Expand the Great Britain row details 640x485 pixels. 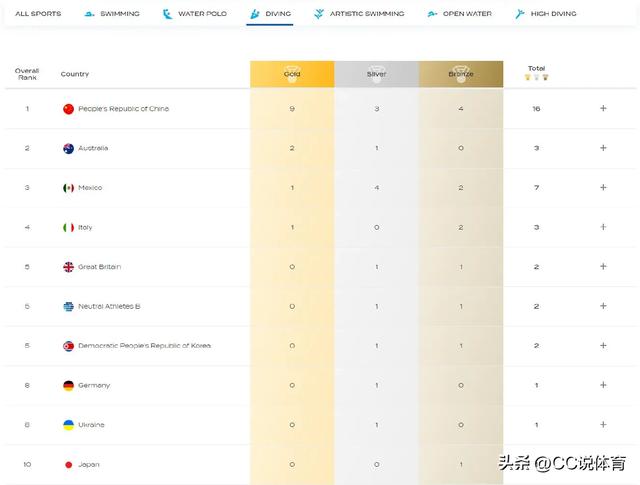(x=603, y=267)
